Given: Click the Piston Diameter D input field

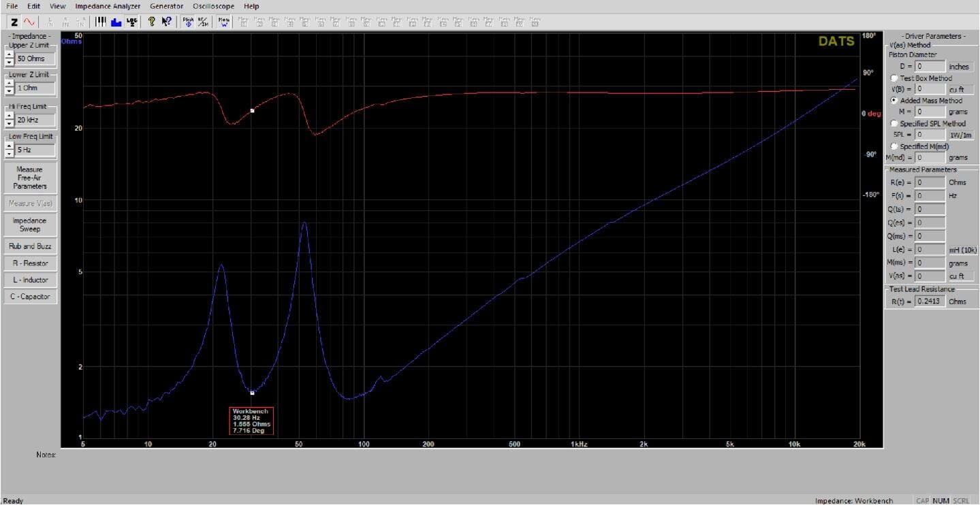Looking at the screenshot, I should tap(930, 67).
